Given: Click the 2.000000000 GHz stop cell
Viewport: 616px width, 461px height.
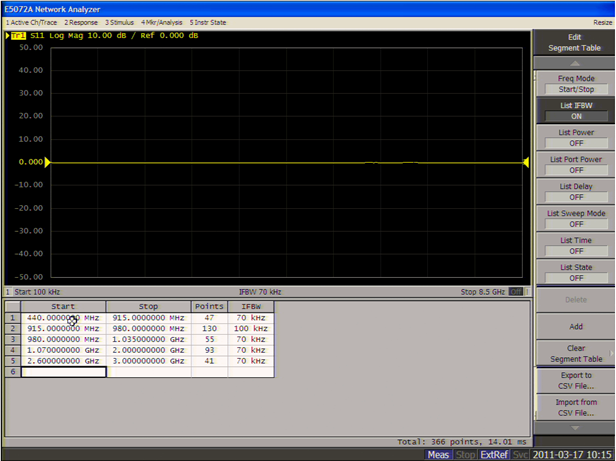Looking at the screenshot, I should tap(148, 350).
